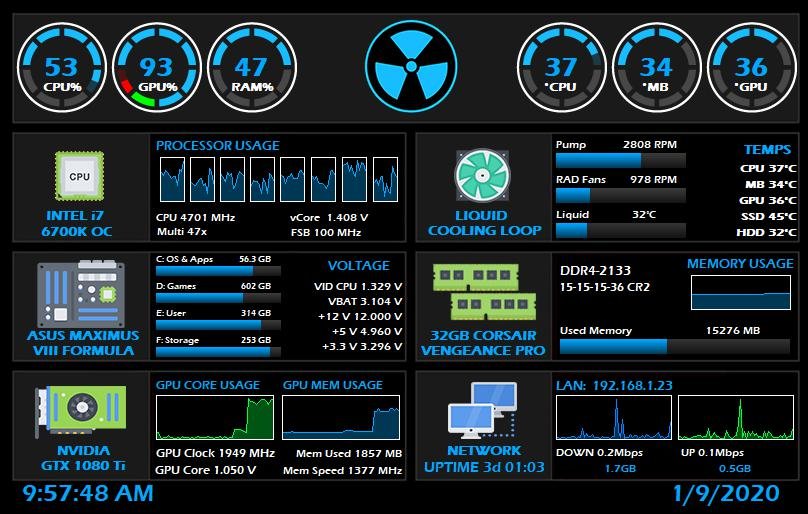Select the C: OS & Apps drive bar
808x514 pixels.
pyautogui.click(x=218, y=270)
